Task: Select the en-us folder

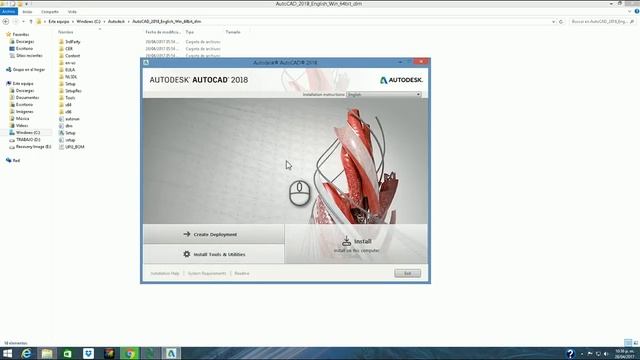Action: [x=70, y=63]
